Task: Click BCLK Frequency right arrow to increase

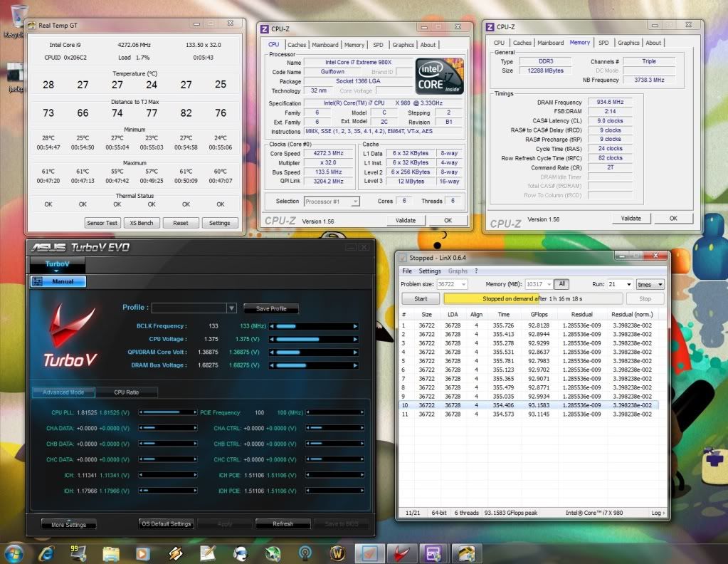Action: 355,326
